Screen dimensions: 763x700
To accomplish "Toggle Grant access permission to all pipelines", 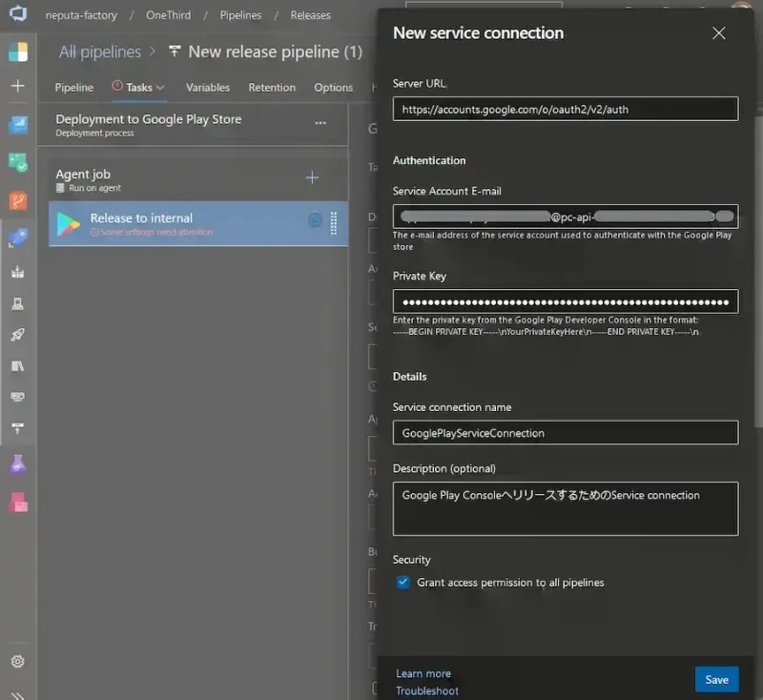I will pyautogui.click(x=403, y=582).
